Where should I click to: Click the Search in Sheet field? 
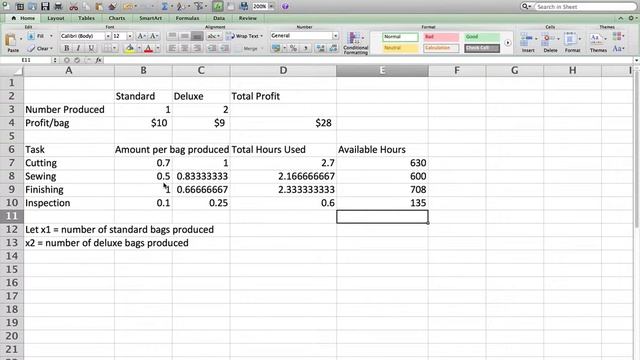point(585,7)
